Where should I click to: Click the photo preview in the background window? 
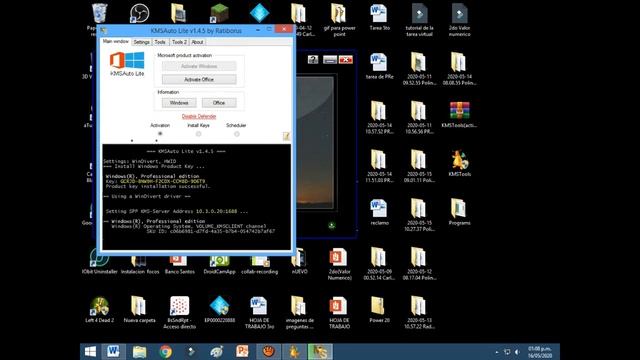point(315,143)
